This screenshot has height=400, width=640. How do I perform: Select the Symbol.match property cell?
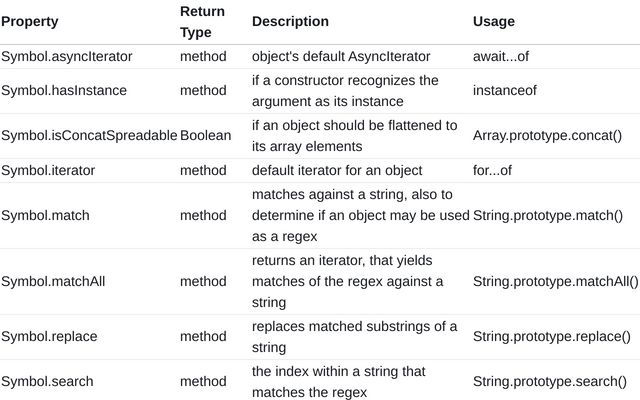coord(47,215)
